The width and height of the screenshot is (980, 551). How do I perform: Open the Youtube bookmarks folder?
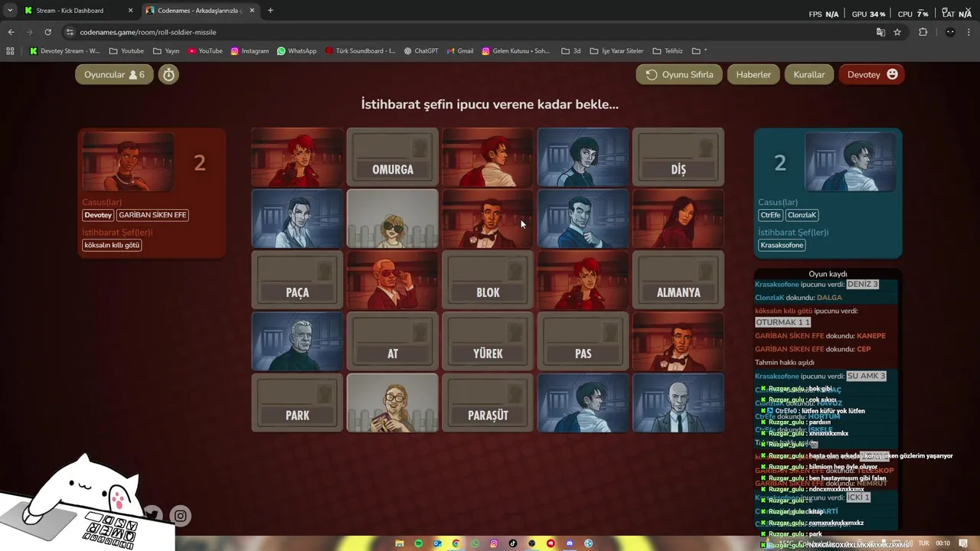pyautogui.click(x=127, y=51)
